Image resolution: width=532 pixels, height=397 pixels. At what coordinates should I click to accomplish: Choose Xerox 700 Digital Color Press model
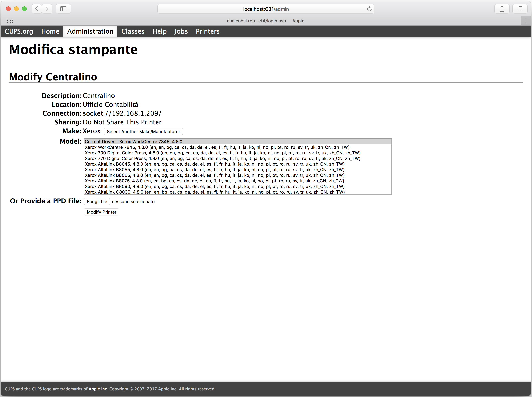(222, 153)
